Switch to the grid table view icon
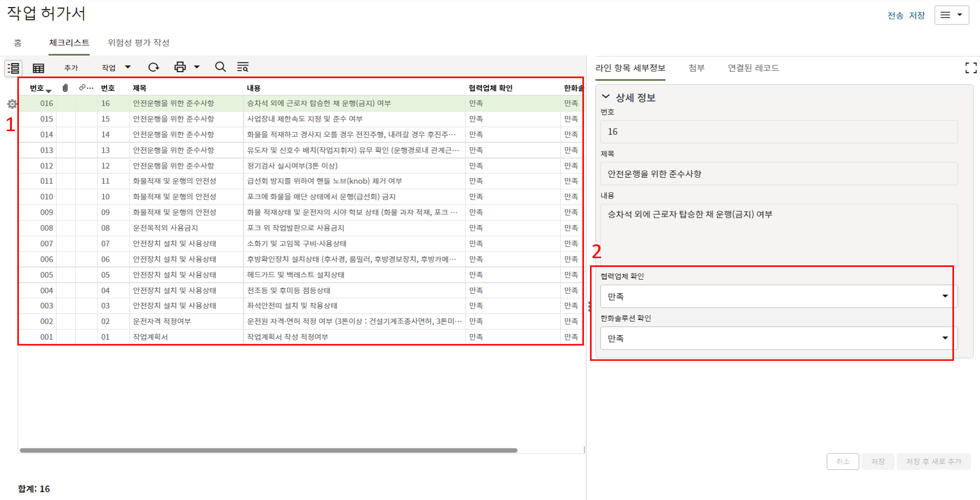Image resolution: width=980 pixels, height=500 pixels. point(38,68)
